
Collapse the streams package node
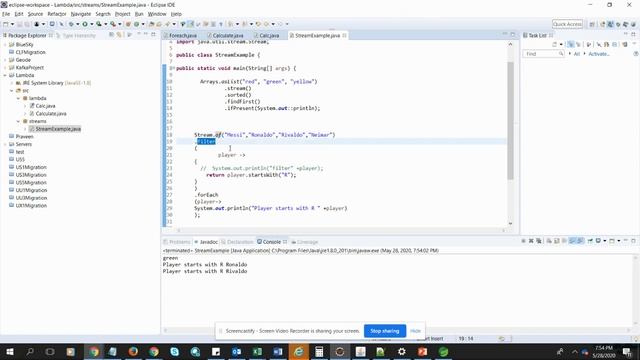[x=18, y=121]
